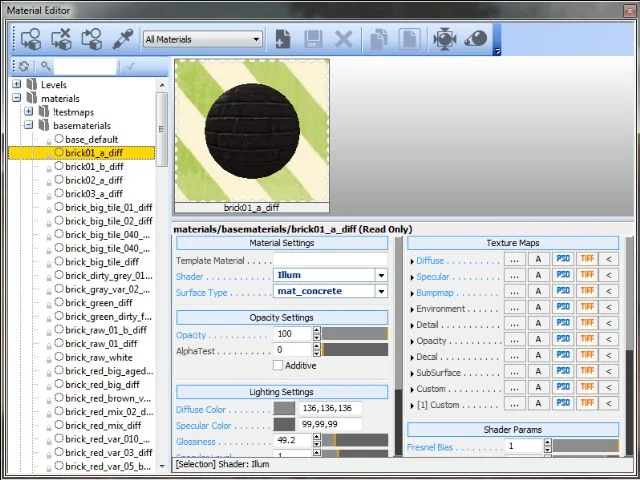Select brick_red_mix_diff material
The height and width of the screenshot is (480, 640).
pos(103,425)
